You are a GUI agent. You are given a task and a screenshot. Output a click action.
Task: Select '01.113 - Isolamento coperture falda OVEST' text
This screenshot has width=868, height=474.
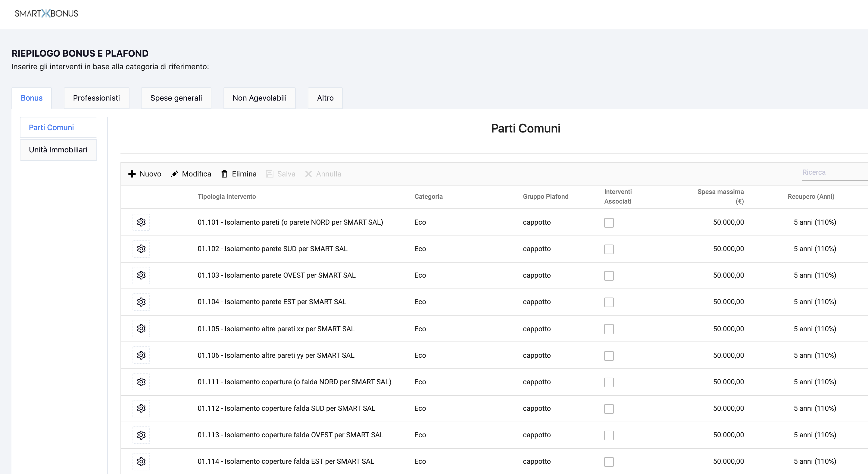tap(290, 435)
